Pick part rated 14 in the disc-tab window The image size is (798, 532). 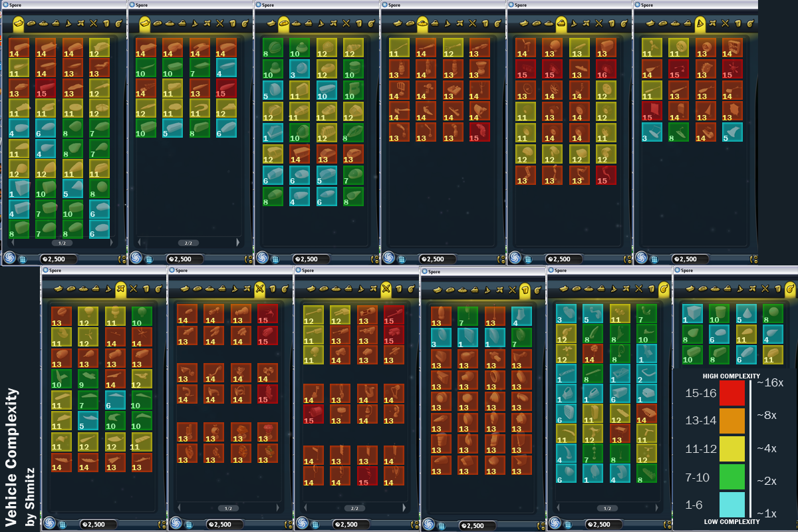pyautogui.click(x=299, y=154)
